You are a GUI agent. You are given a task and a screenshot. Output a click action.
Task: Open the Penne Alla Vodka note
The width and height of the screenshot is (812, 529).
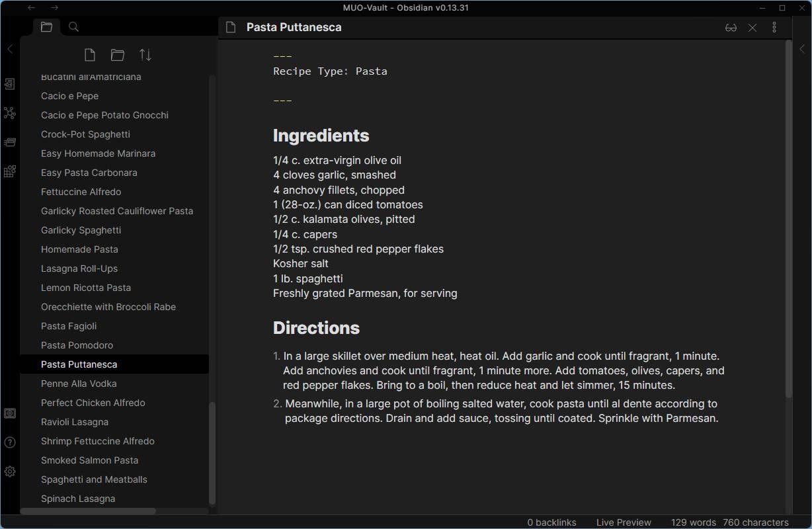click(x=79, y=384)
